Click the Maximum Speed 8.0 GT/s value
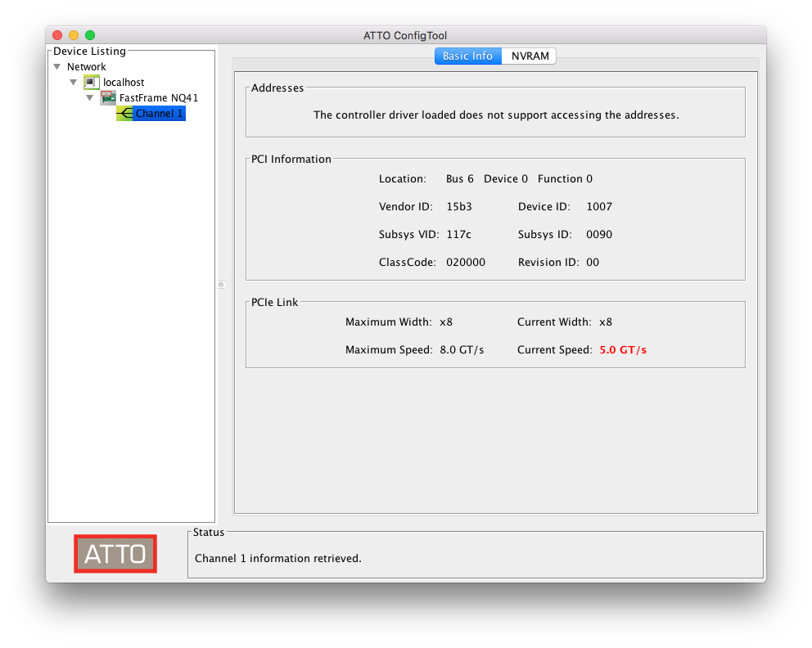The height and width of the screenshot is (648, 812). point(462,350)
